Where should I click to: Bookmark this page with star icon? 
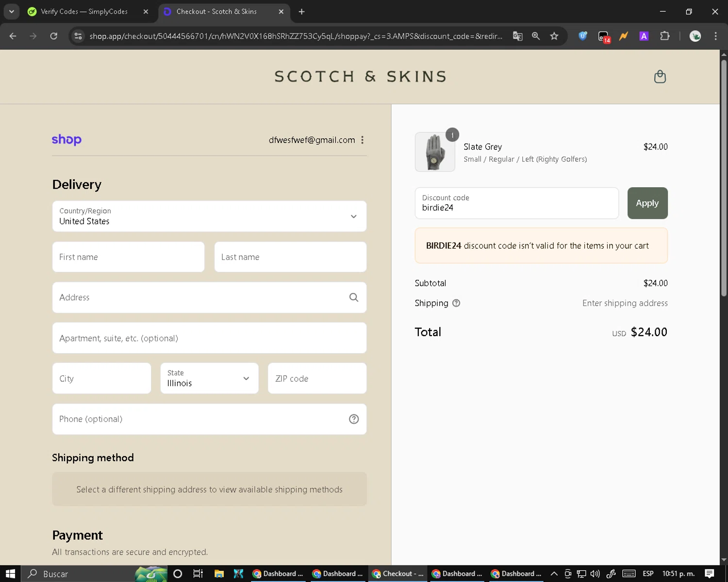(554, 36)
